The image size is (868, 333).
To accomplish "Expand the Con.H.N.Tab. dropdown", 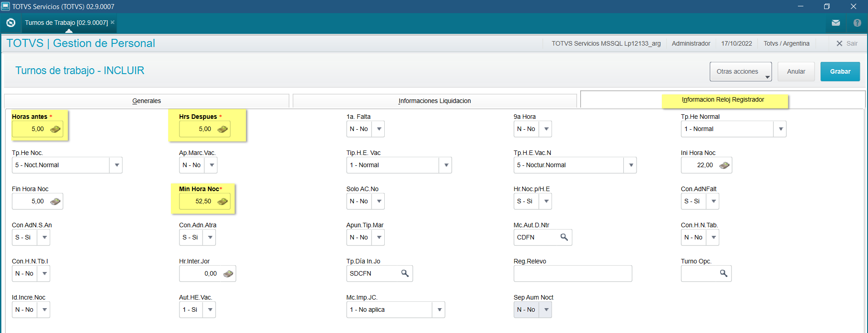I will click(x=713, y=237).
